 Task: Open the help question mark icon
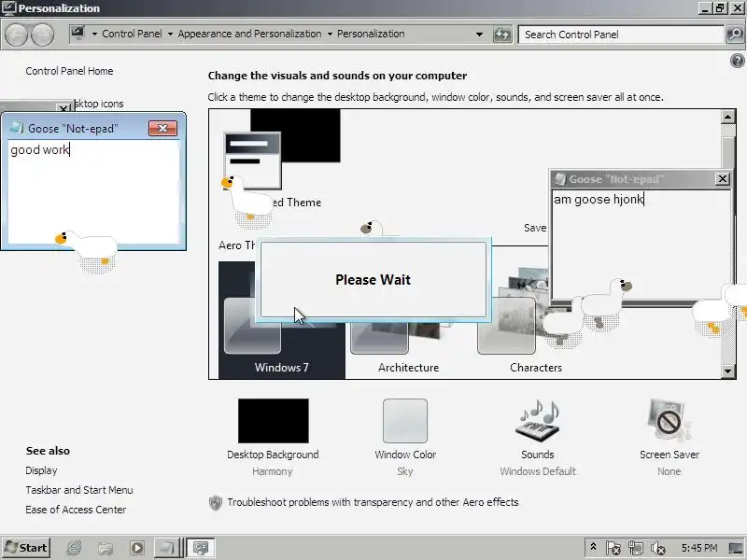(737, 61)
